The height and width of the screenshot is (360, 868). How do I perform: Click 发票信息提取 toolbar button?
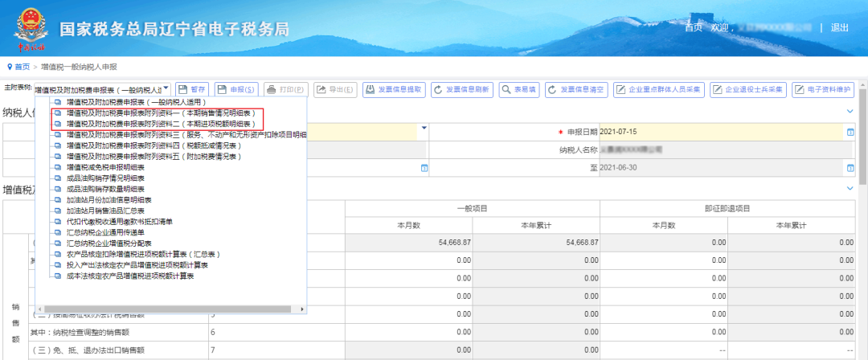pyautogui.click(x=394, y=90)
